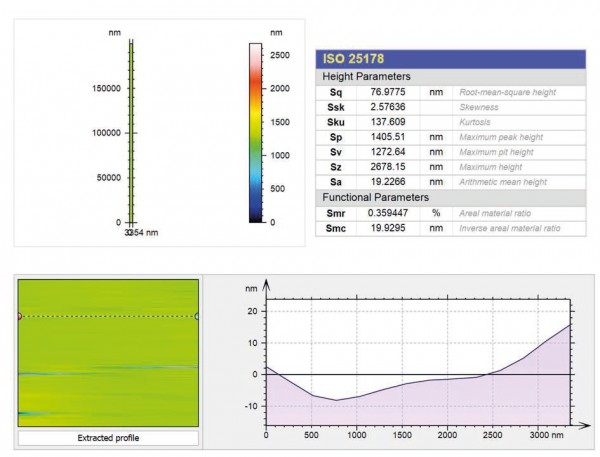Collapse the Functional Parameters section
This screenshot has height=457, width=600.
click(x=373, y=199)
